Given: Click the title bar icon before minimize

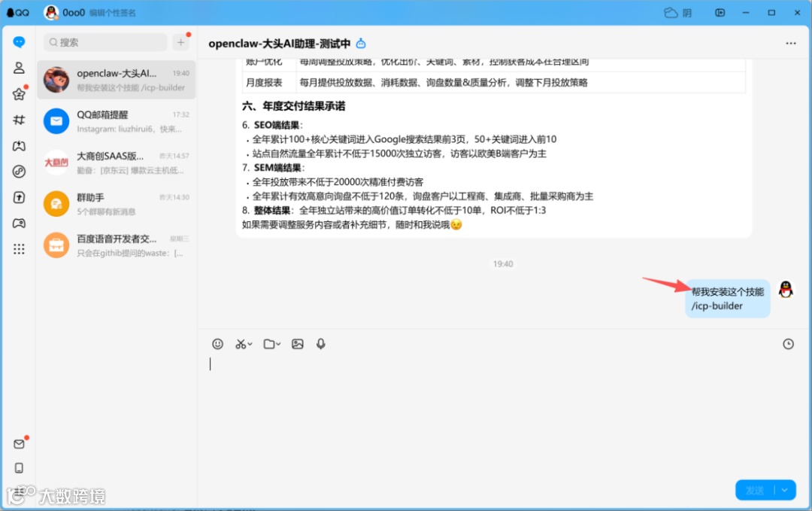Looking at the screenshot, I should tap(720, 13).
